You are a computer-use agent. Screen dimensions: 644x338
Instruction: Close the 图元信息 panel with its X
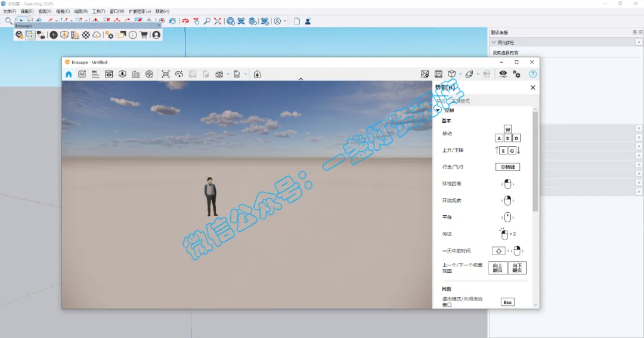639,42
